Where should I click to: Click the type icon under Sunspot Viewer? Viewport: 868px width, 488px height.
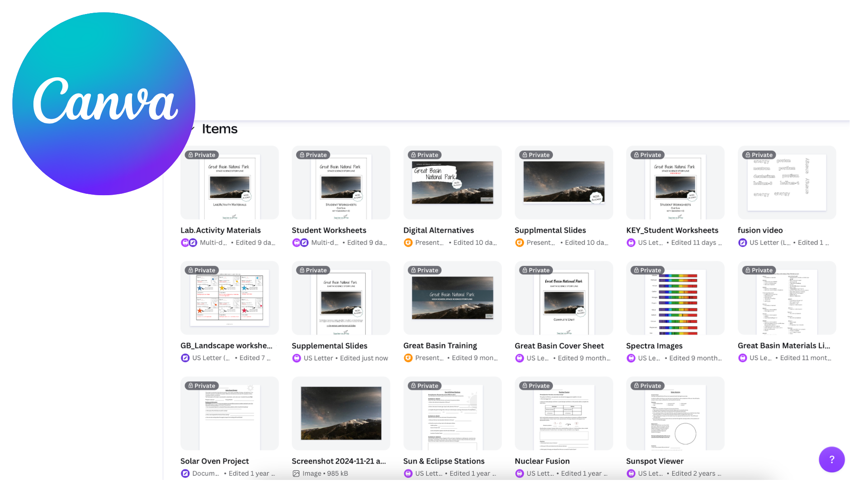[631, 474]
